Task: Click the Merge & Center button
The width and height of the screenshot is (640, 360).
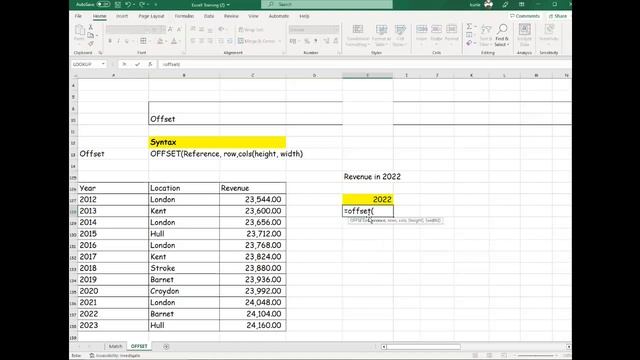Action: click(257, 41)
